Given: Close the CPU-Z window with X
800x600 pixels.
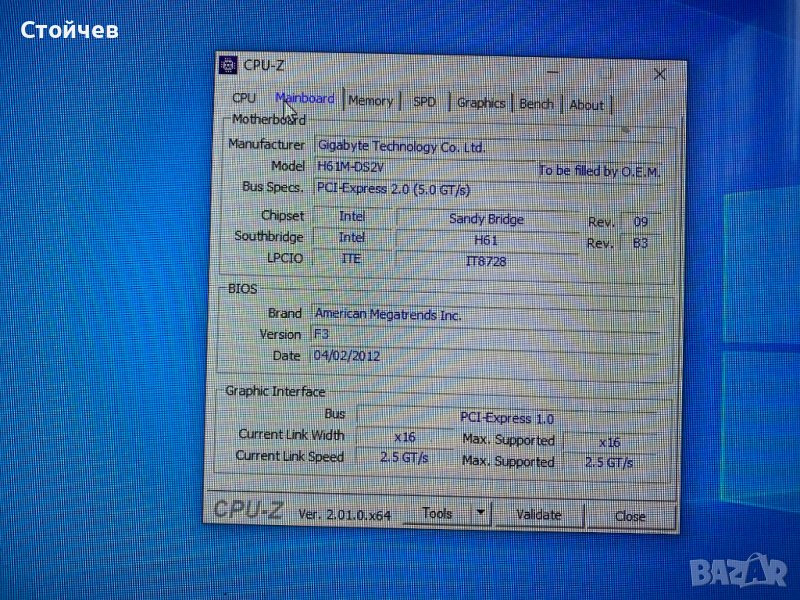Looking at the screenshot, I should click(660, 74).
